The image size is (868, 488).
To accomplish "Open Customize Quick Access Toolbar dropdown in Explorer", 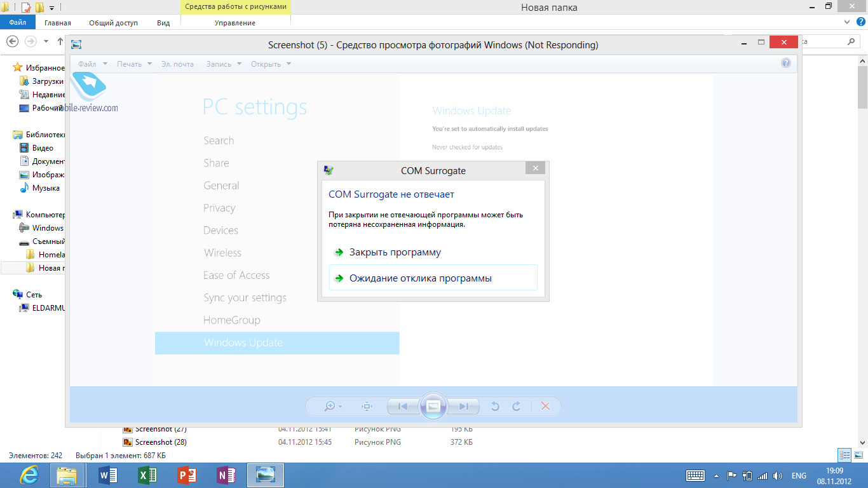I will (51, 8).
